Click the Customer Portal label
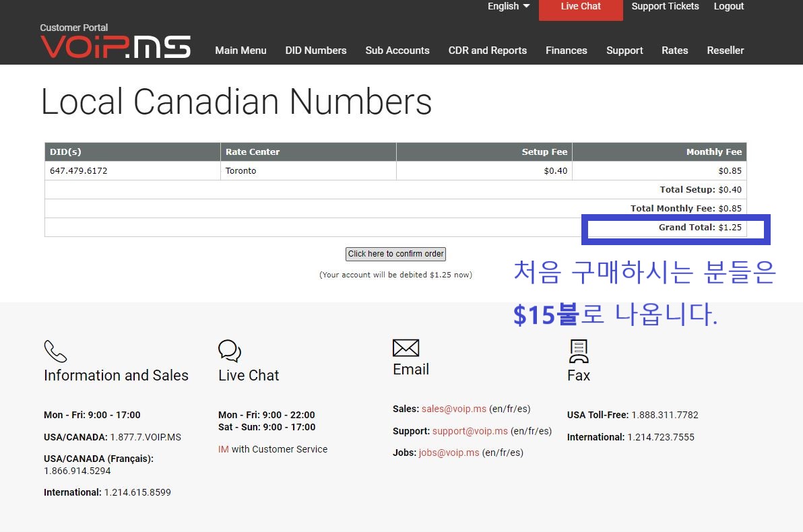 coord(73,28)
